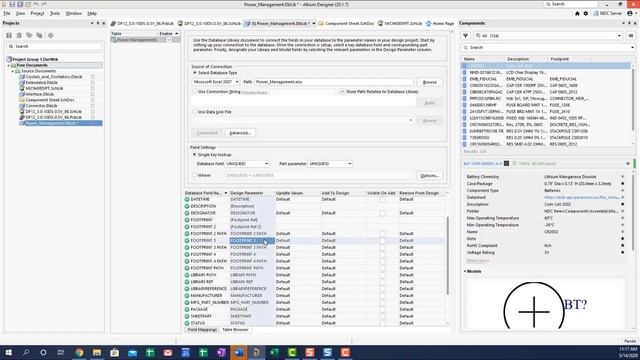Click the filter funnel icon in Components panel
Screen dimensions: 640x360
[465, 36]
